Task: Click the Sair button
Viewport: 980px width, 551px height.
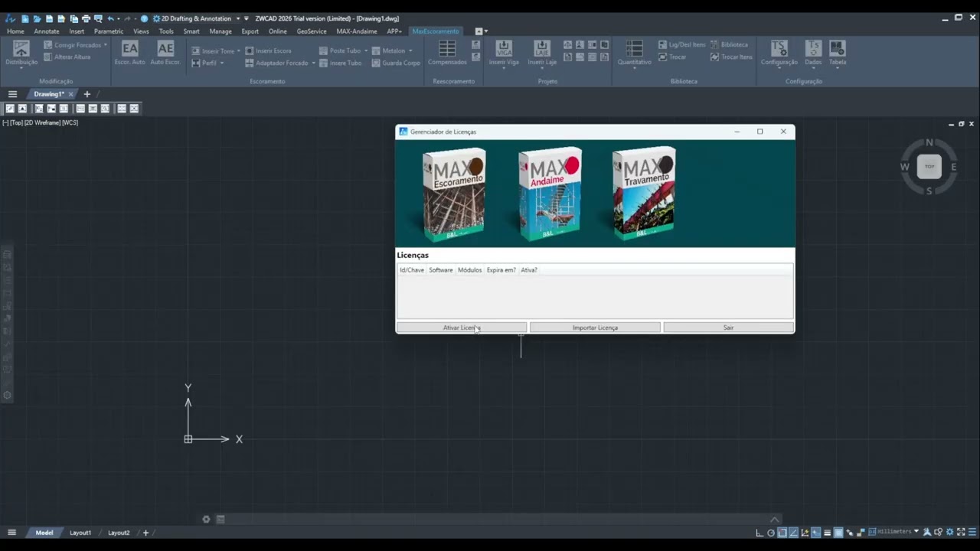Action: pyautogui.click(x=728, y=328)
